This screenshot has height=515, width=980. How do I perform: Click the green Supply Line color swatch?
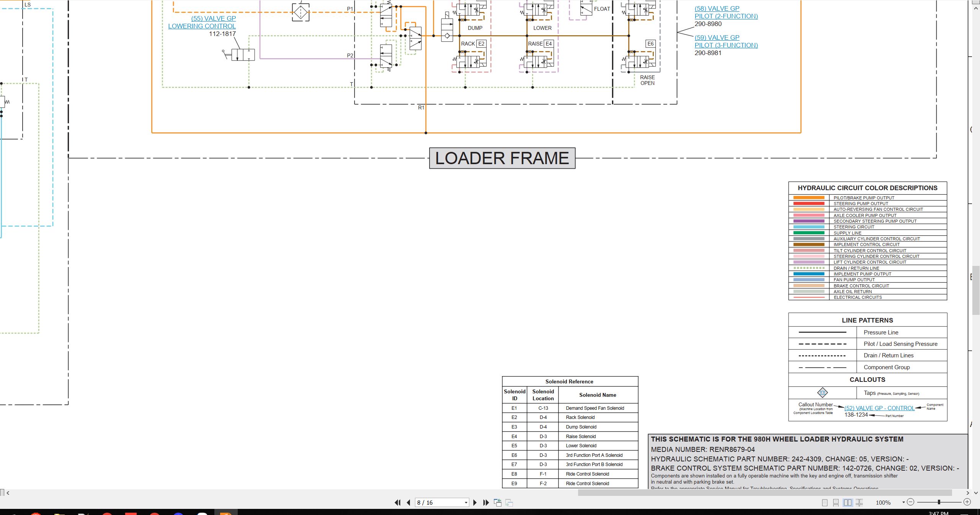coord(808,233)
